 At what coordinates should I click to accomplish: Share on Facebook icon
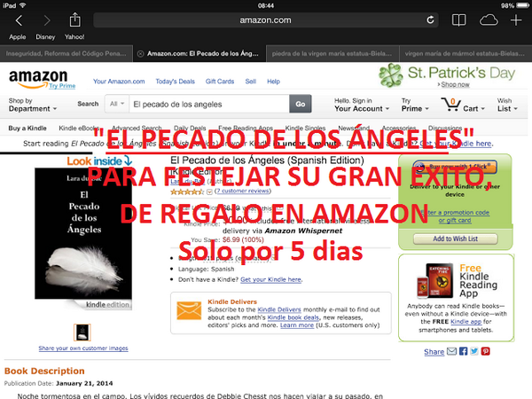pyautogui.click(x=463, y=351)
